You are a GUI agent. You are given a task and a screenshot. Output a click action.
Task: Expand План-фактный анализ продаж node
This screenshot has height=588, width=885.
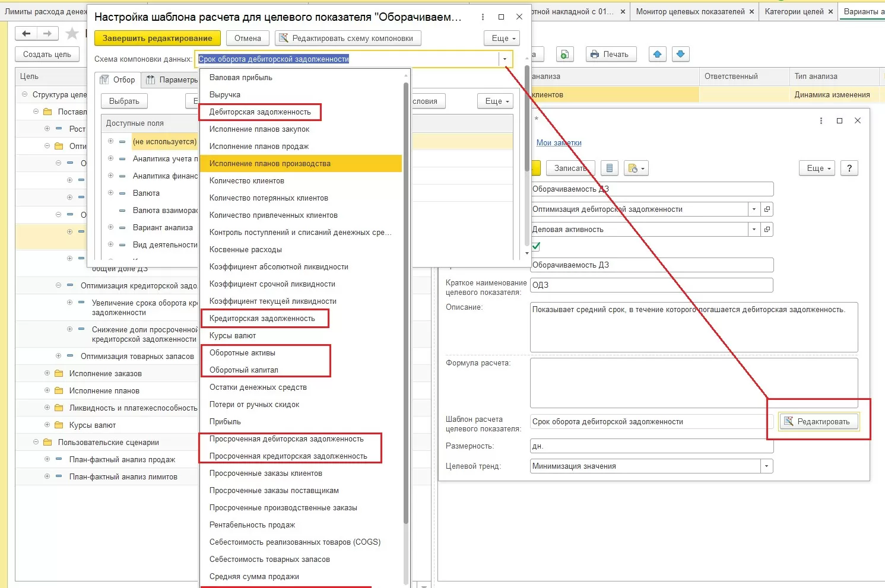click(x=47, y=460)
